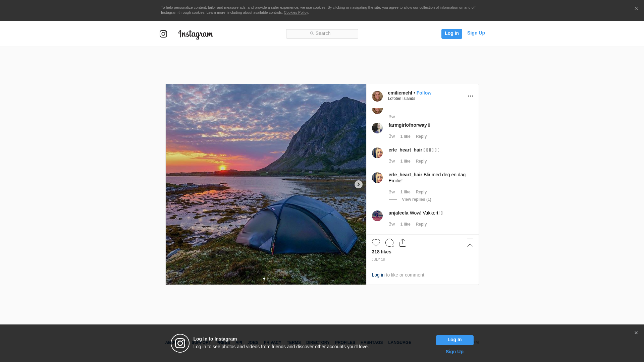Click the comment speech bubble icon
This screenshot has width=644, height=362.
tap(389, 243)
